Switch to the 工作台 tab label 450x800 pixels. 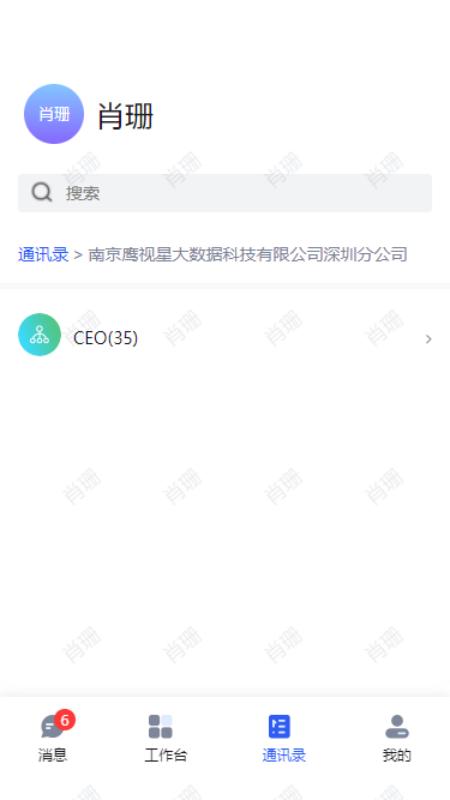(165, 755)
